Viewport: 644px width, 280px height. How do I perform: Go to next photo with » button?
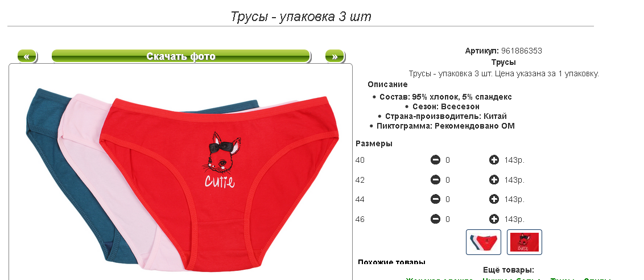coord(335,56)
